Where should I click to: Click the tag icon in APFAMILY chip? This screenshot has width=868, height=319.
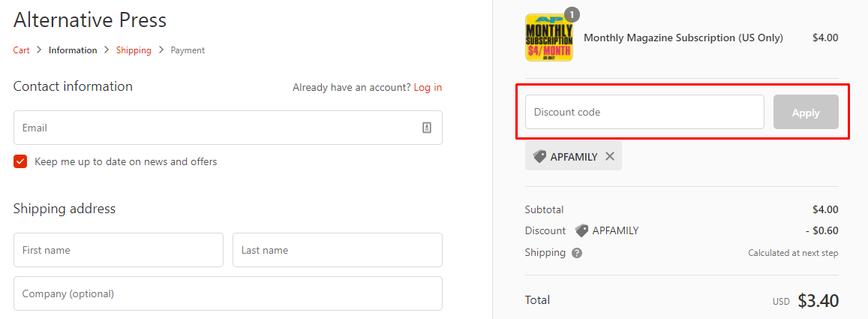click(539, 157)
